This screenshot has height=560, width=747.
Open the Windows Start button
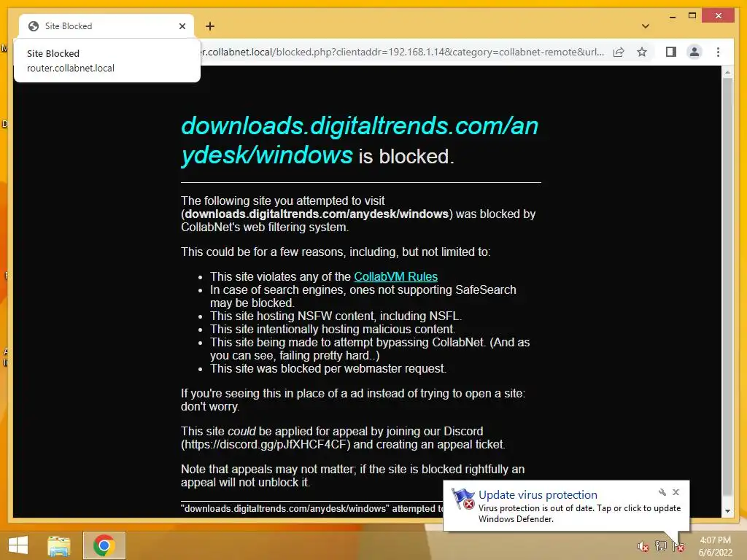coord(18,545)
